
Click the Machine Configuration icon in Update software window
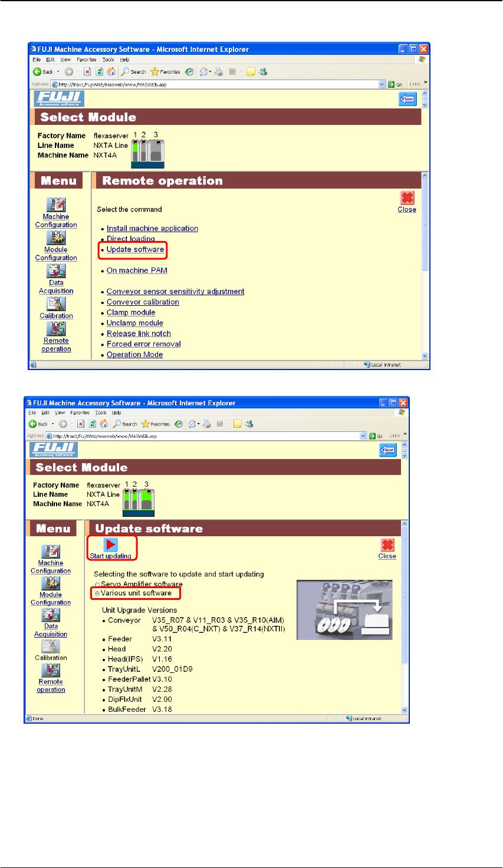[51, 552]
